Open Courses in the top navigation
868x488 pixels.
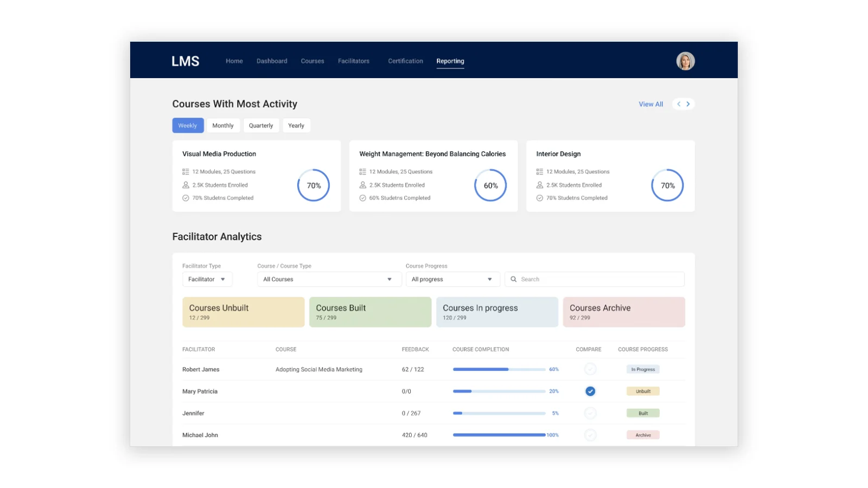click(x=312, y=61)
